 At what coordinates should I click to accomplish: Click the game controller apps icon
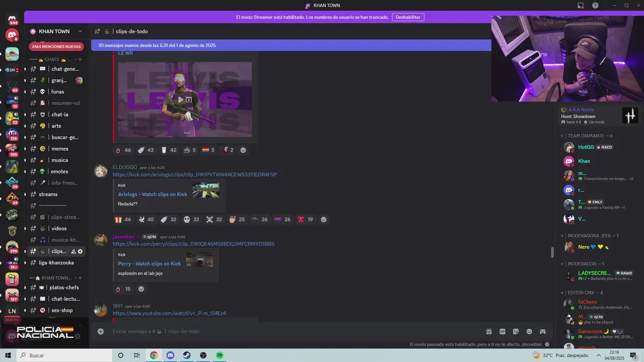pos(543,331)
